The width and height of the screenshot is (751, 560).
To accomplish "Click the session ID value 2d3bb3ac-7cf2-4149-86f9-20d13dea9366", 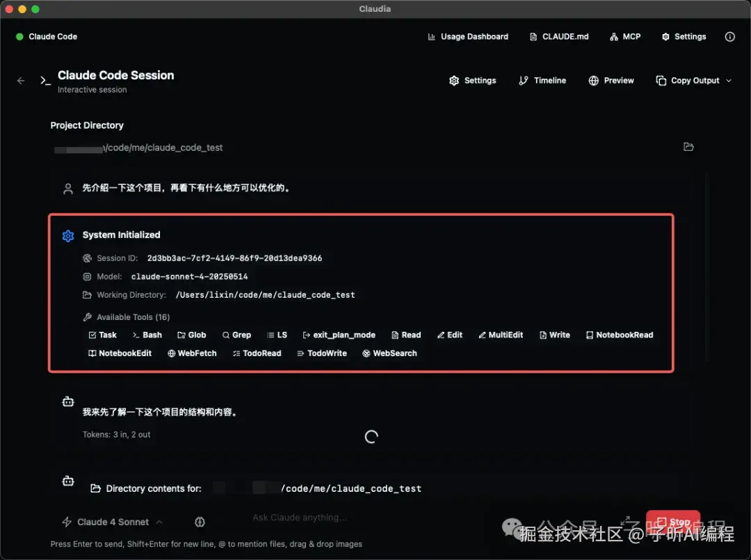I will coord(234,258).
